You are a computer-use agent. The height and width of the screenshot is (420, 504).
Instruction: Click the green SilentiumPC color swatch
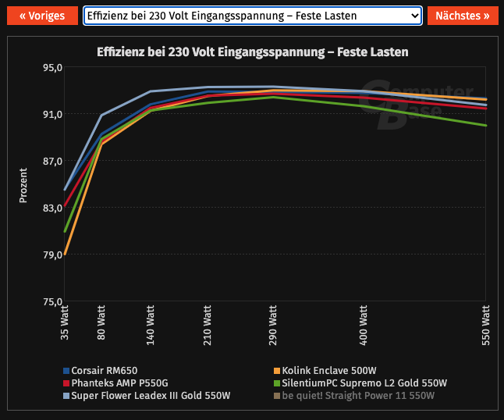pos(277,383)
